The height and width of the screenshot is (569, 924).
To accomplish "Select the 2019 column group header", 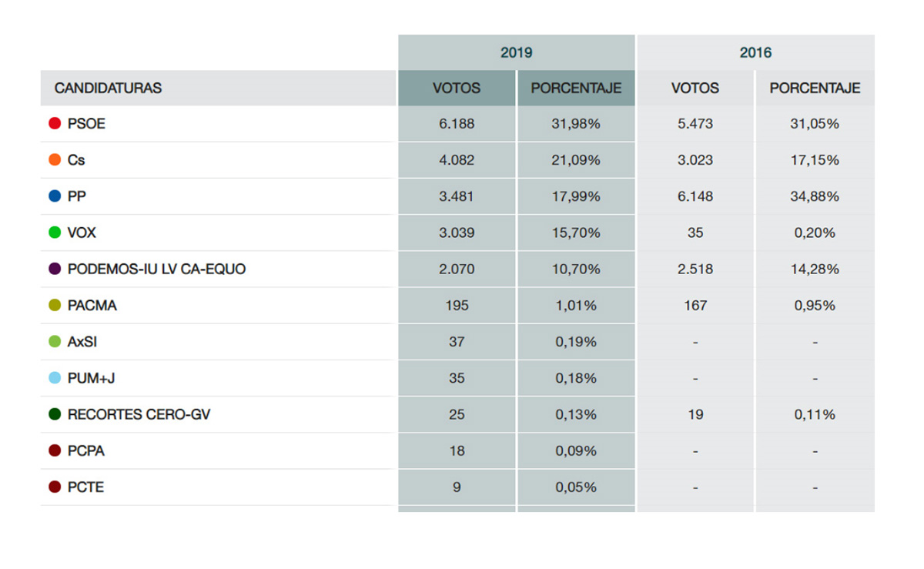I will coord(517,52).
